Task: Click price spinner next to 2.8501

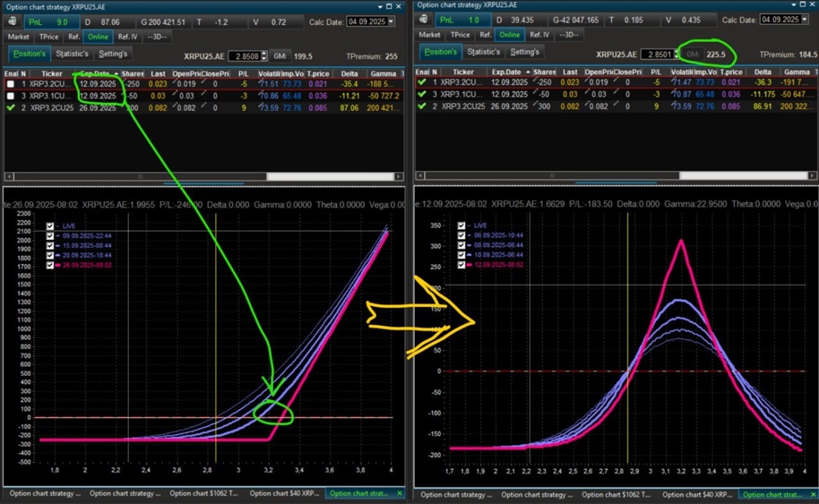Action: [x=676, y=55]
